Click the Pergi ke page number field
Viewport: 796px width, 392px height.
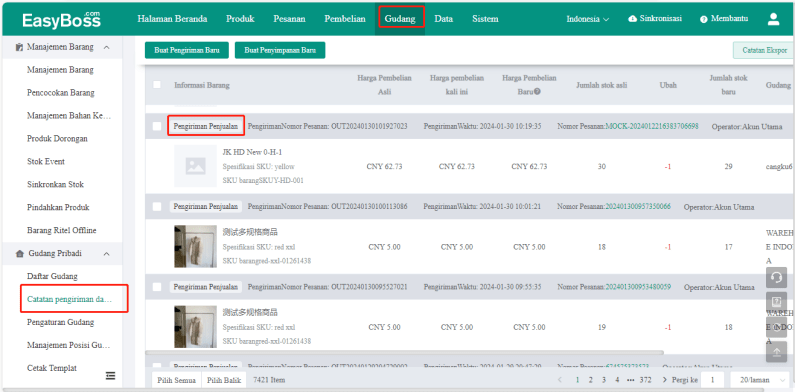[713, 380]
